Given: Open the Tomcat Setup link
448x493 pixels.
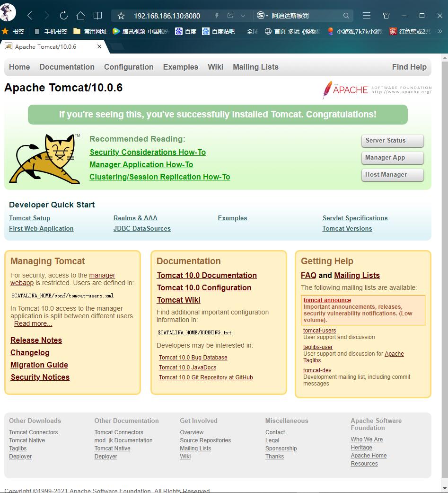Looking at the screenshot, I should tap(29, 218).
